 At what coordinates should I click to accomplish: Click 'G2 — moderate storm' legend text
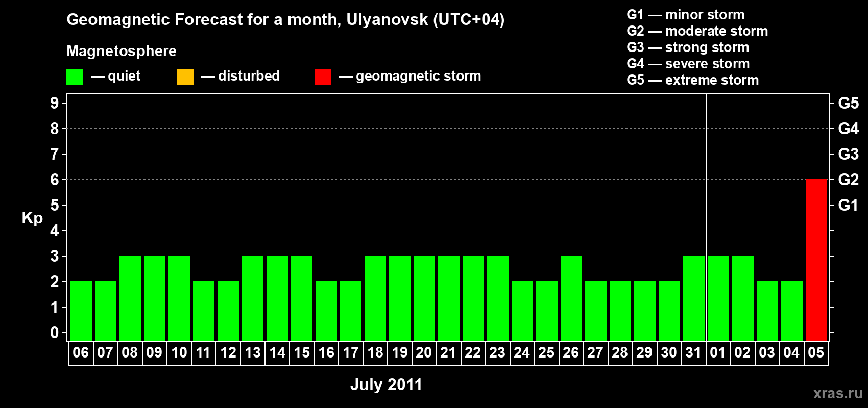[697, 31]
